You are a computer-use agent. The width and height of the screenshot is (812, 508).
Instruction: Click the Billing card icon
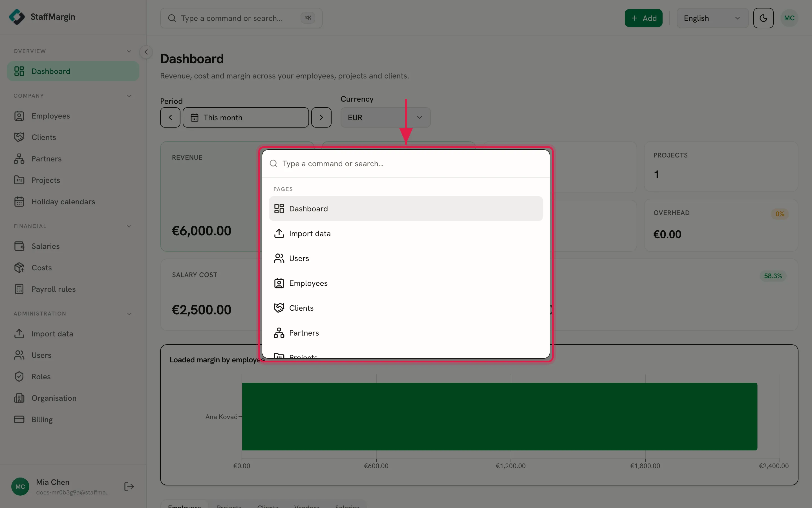click(19, 420)
